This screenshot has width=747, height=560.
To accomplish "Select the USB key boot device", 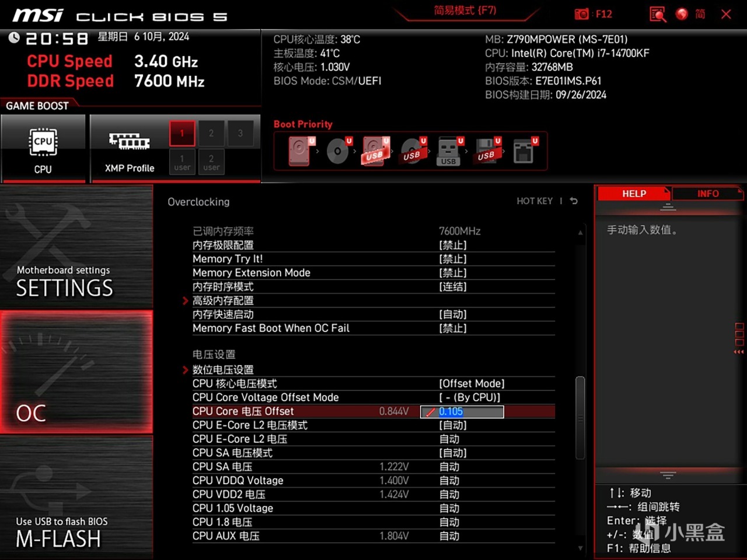I will point(449,151).
